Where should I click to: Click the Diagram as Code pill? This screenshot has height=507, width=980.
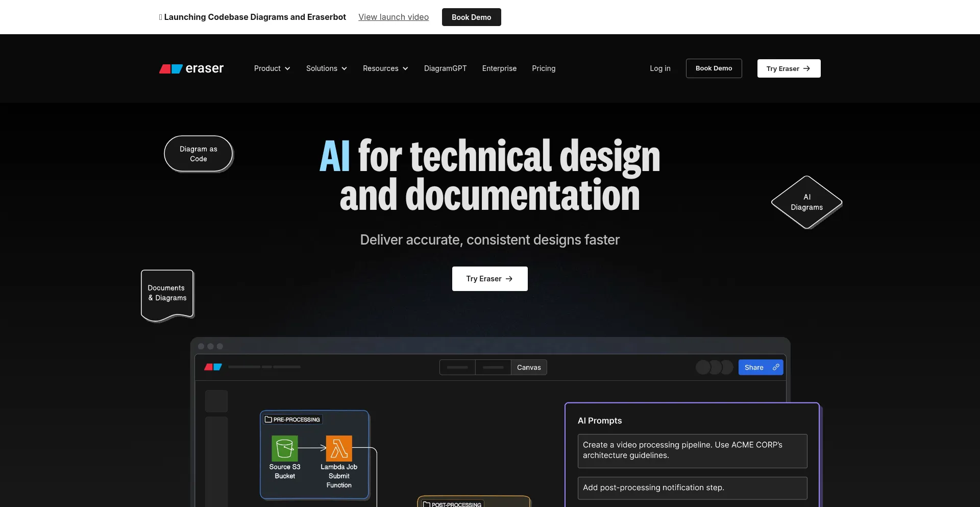tap(199, 154)
